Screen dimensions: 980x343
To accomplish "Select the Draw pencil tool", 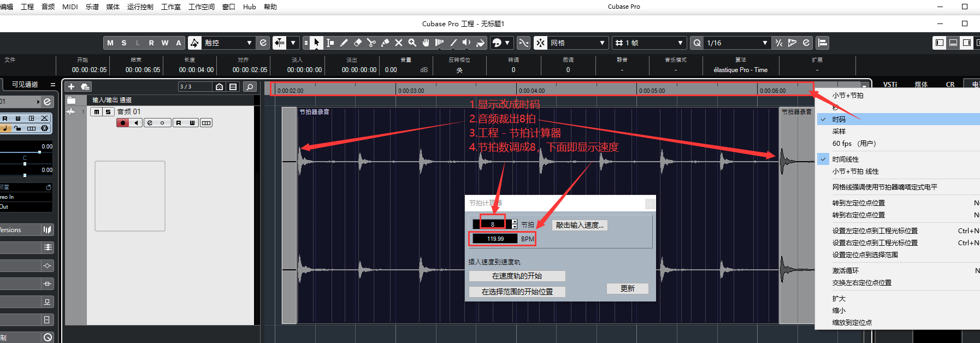I will [x=344, y=43].
